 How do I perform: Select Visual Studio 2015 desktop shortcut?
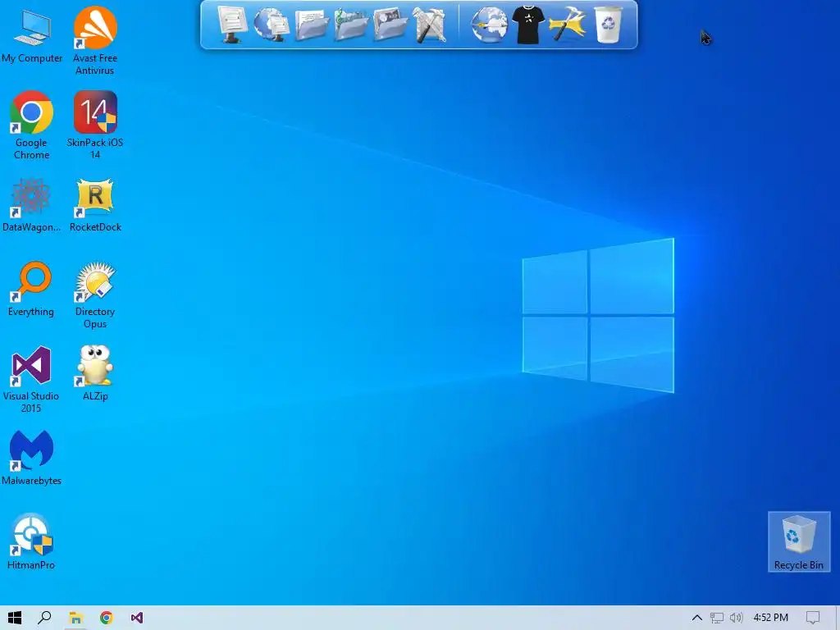coord(31,379)
